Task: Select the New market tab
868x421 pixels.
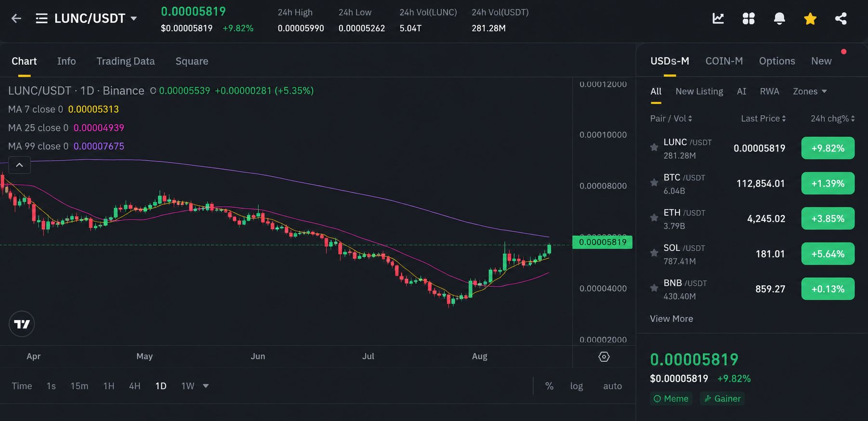Action: 821,61
